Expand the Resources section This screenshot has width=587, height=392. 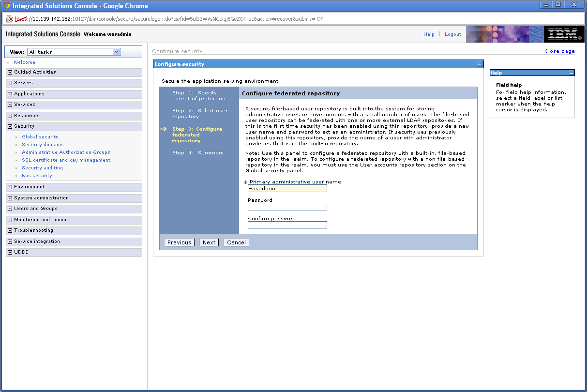pos(10,116)
